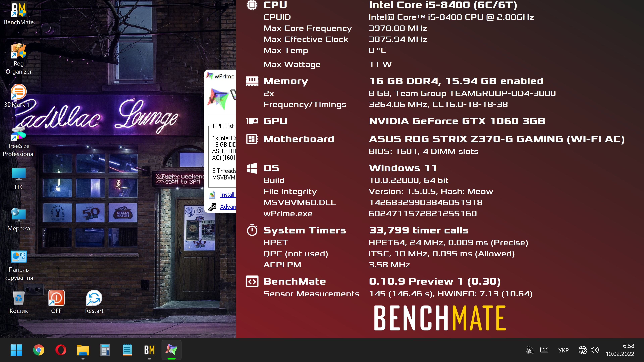Click the 0.10.9 Preview 1 version text
644x362 pixels.
point(435,282)
